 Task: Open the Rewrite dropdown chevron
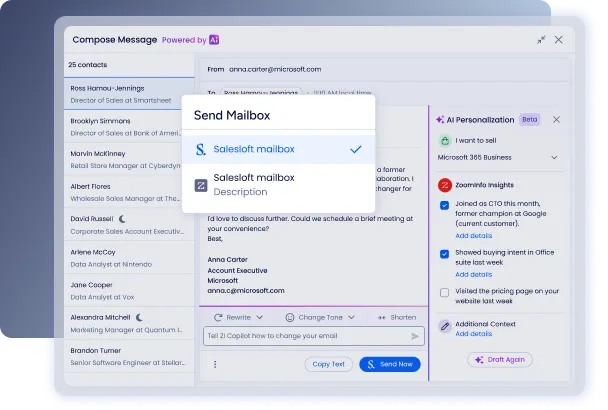click(x=259, y=318)
